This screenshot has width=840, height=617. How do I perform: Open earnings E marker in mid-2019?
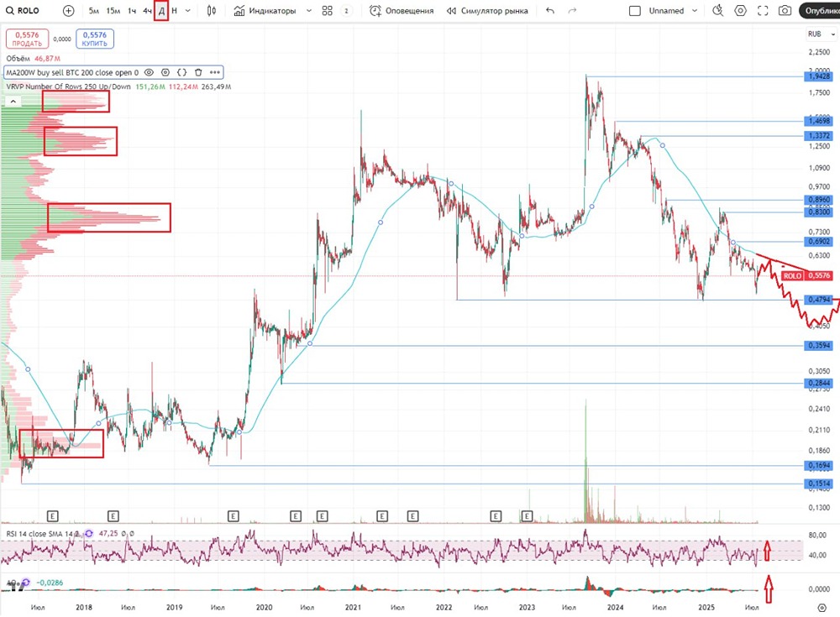point(233,516)
